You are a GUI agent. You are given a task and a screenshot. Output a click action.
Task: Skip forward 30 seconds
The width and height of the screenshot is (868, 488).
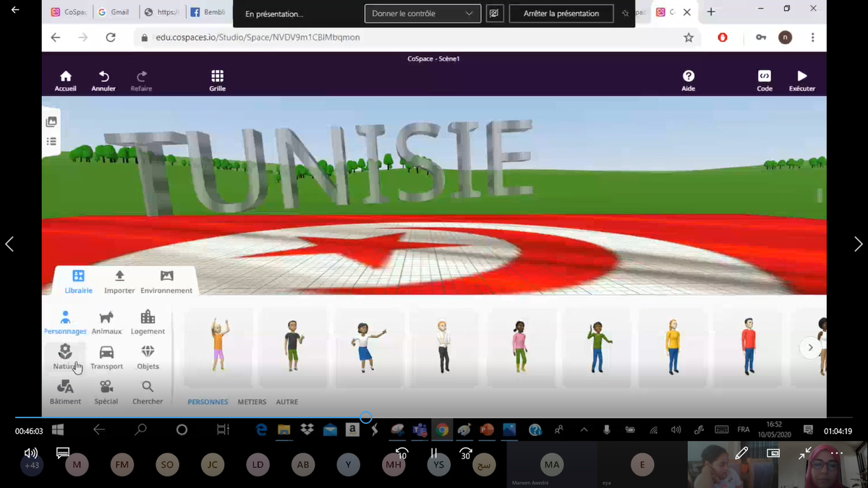pyautogui.click(x=466, y=453)
